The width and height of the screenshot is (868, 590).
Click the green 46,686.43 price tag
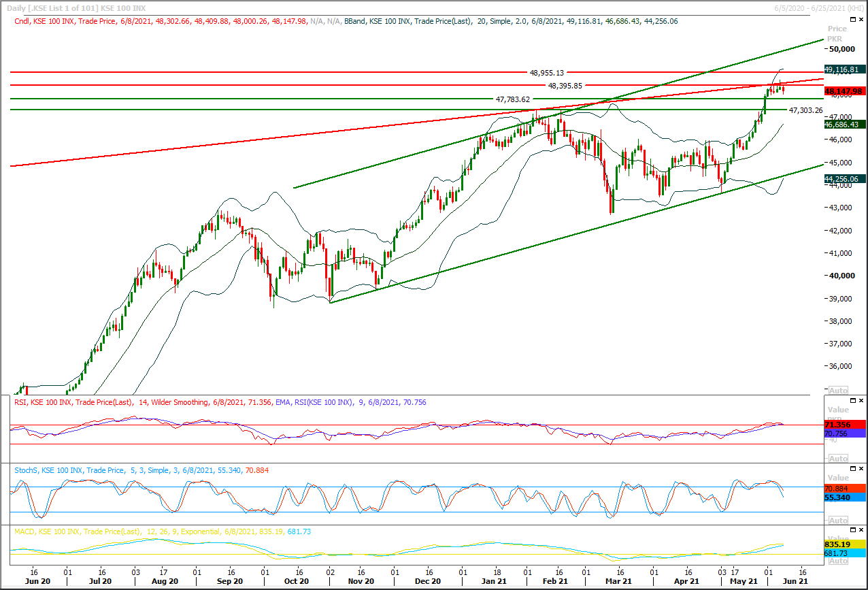click(844, 125)
